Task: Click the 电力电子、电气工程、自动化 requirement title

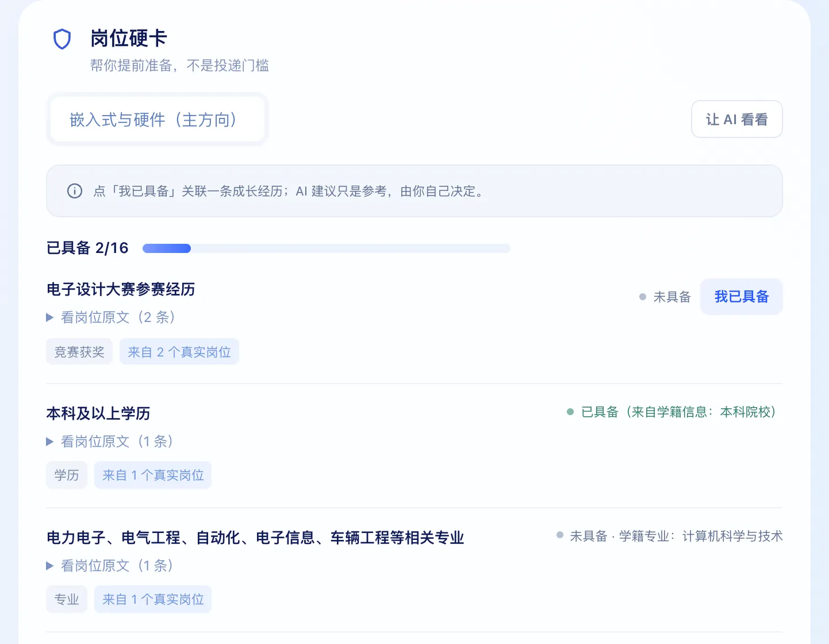Action: click(x=255, y=538)
